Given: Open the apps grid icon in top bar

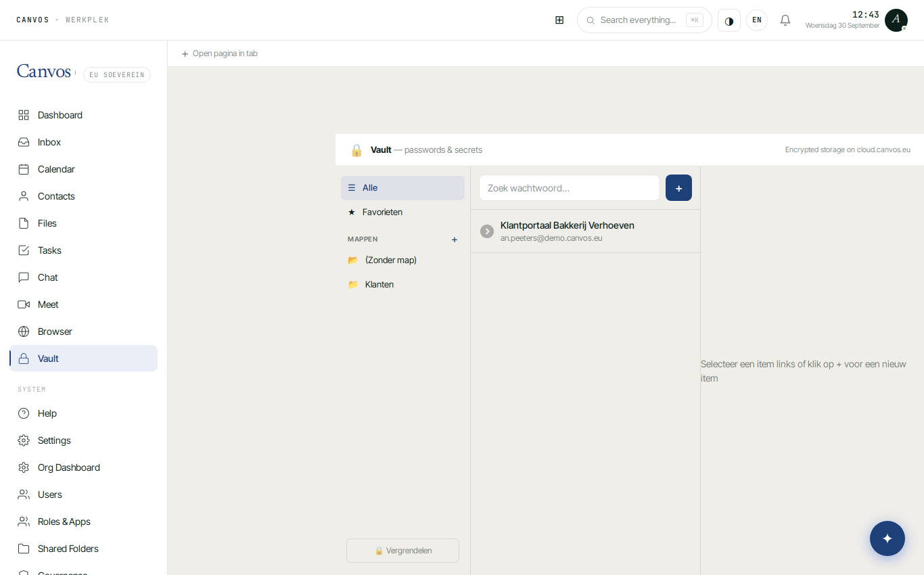Looking at the screenshot, I should (x=559, y=20).
